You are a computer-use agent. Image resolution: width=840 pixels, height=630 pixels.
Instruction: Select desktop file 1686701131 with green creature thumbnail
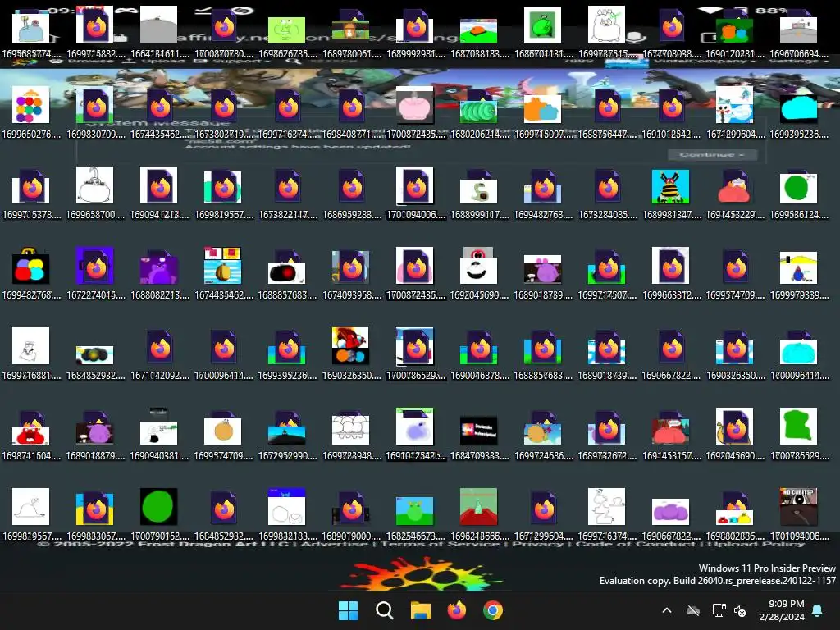pyautogui.click(x=543, y=33)
